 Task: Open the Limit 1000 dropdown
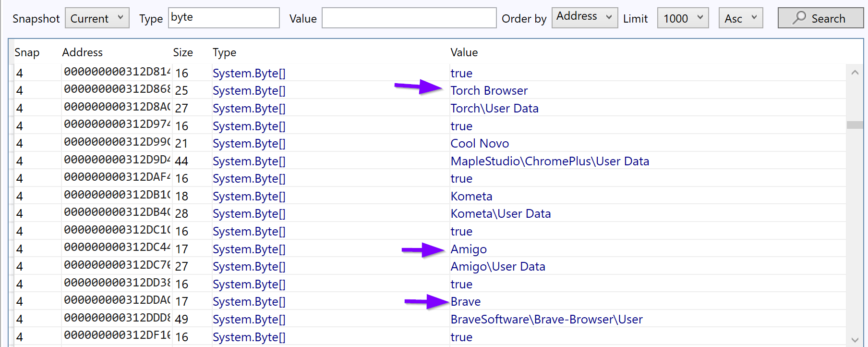[x=683, y=18]
